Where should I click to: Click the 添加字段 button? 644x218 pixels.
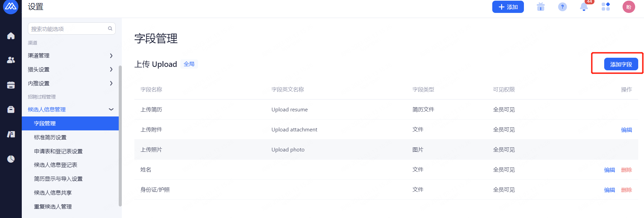[x=621, y=64]
